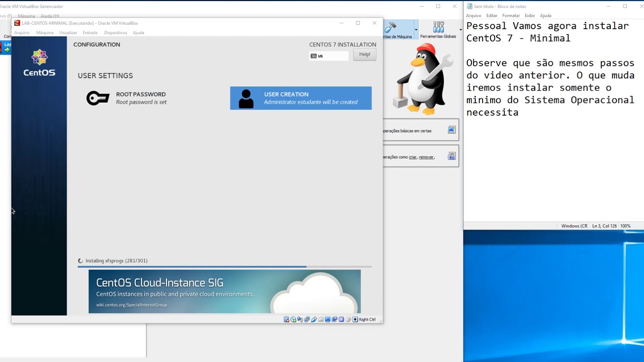Expand the Ferramentas Globais dropdown arrow
This screenshot has height=362, width=644.
(460, 30)
